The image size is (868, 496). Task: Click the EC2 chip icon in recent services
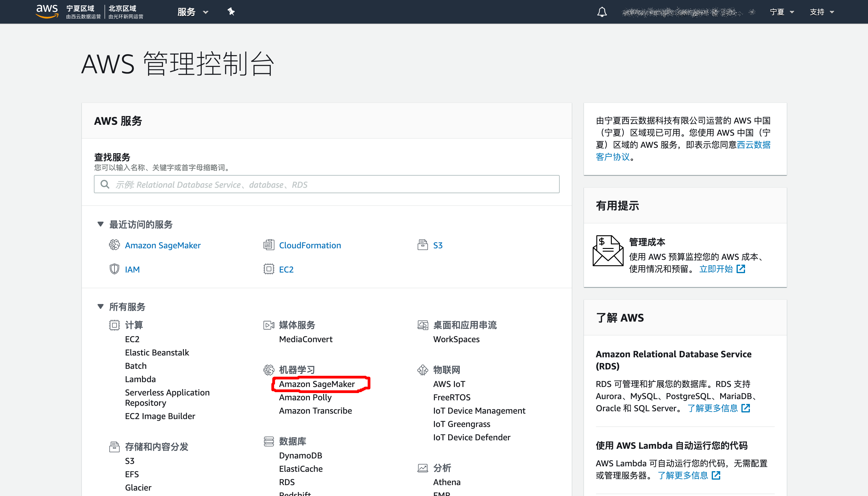[x=269, y=269]
